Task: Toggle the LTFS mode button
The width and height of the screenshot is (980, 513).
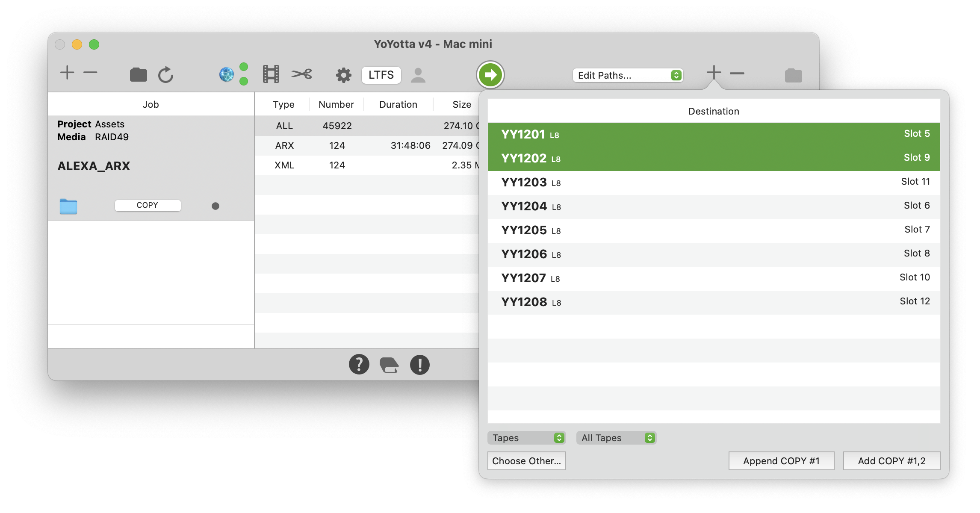Action: pyautogui.click(x=381, y=75)
